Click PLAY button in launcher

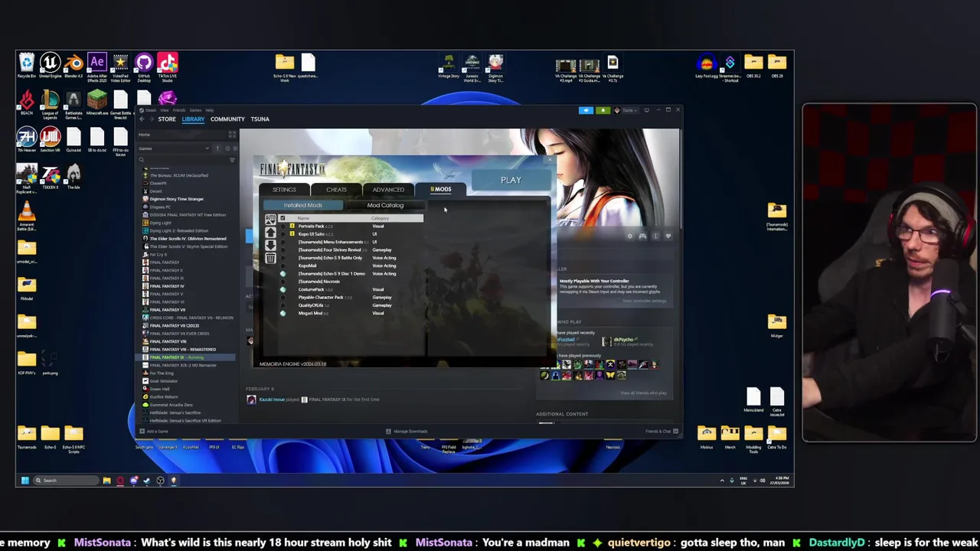[x=511, y=180]
